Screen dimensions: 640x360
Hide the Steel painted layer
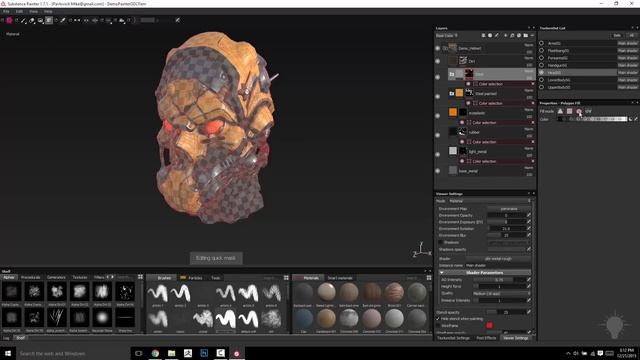(x=438, y=96)
